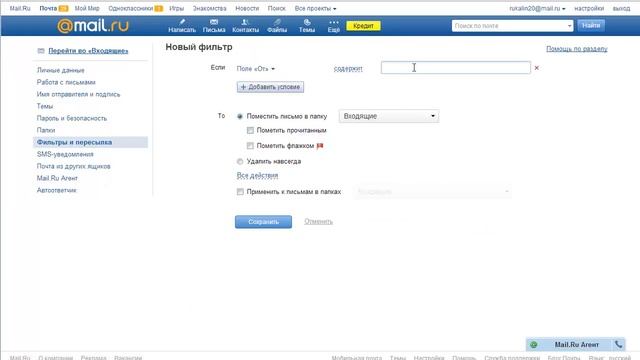Open the Контакты icon in toolbar
Image resolution: width=640 pixels, height=360 pixels.
245,22
